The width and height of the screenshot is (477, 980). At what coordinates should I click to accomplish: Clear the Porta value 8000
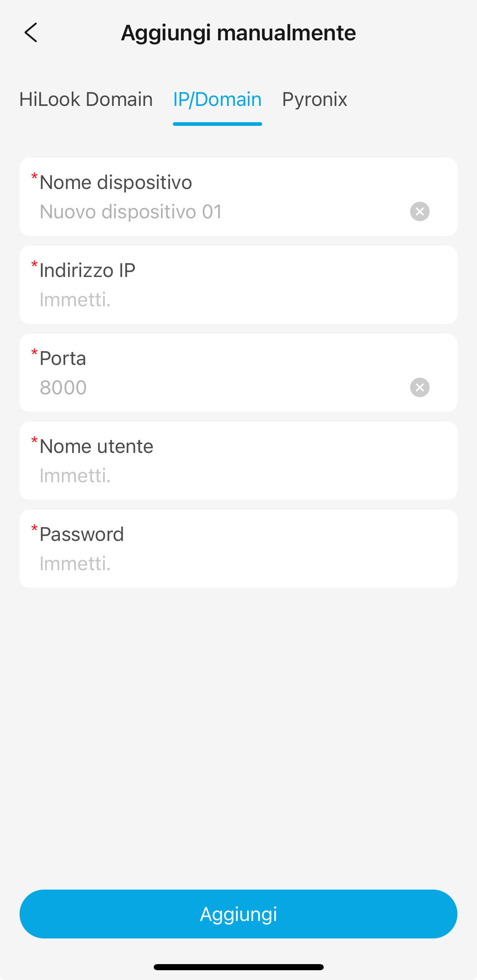pyautogui.click(x=420, y=387)
